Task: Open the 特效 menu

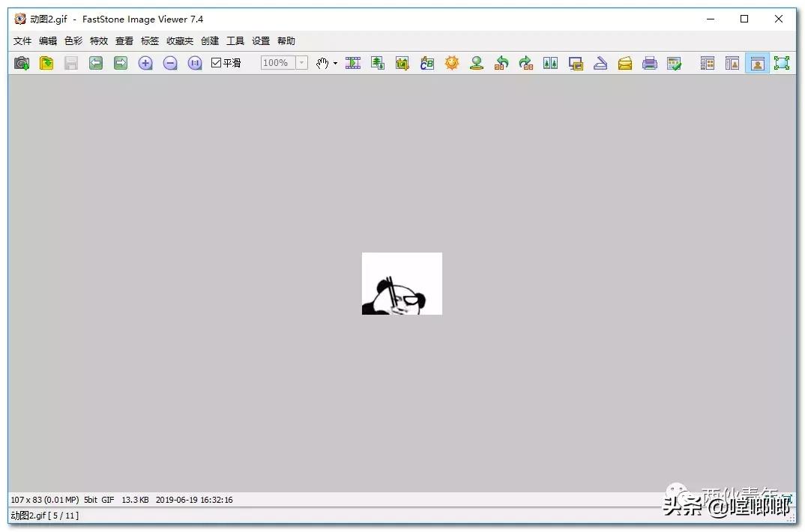Action: (99, 41)
